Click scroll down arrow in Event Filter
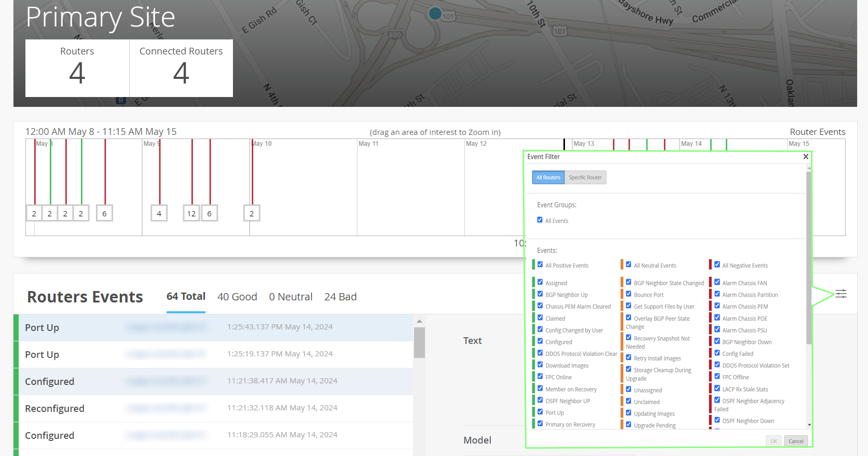This screenshot has width=868, height=456. pos(809,425)
